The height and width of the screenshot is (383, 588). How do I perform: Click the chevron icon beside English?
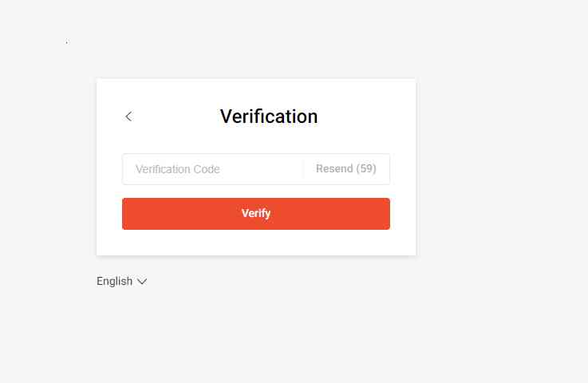click(142, 282)
